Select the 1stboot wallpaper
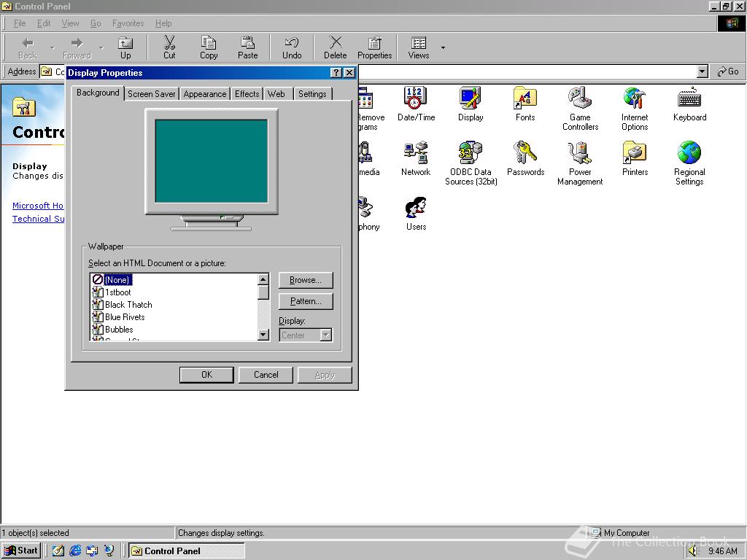 [x=117, y=292]
